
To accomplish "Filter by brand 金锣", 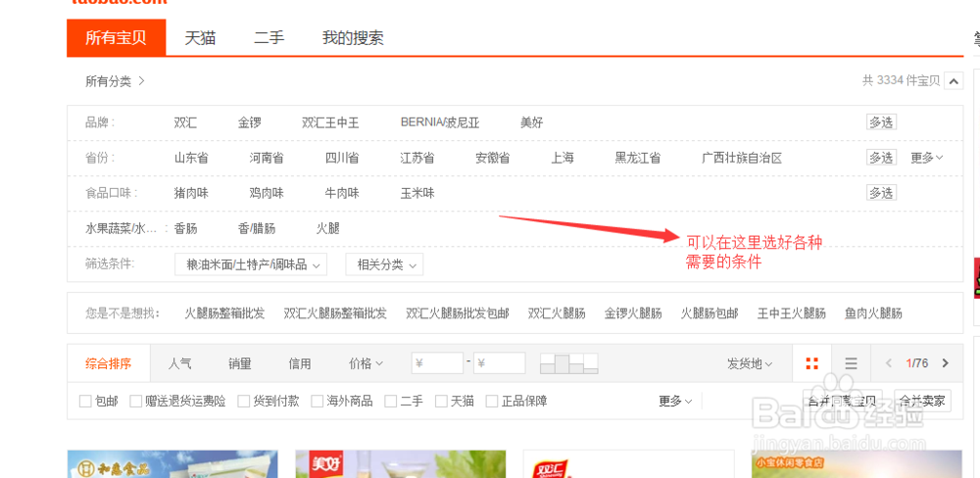I will click(249, 122).
